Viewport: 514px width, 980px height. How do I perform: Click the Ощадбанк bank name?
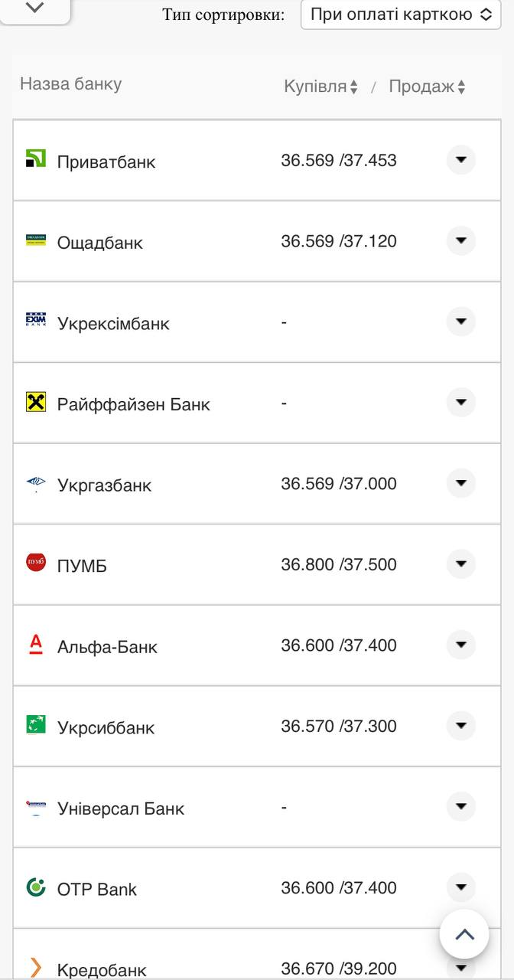[x=100, y=243]
